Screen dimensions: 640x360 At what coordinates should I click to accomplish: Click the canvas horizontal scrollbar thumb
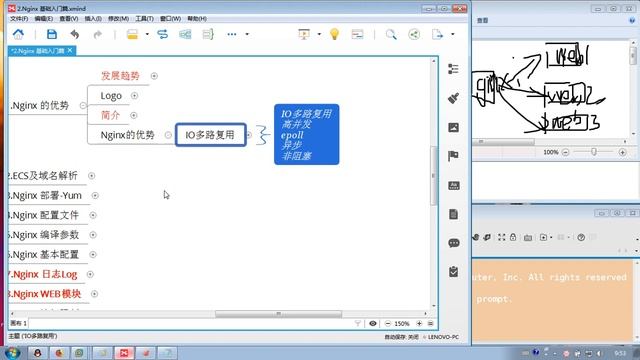point(278,314)
